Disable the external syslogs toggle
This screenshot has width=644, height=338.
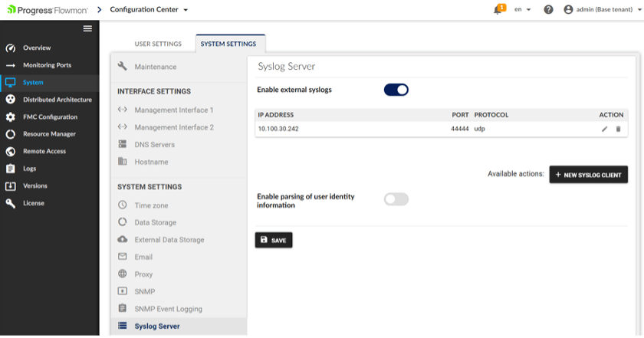click(396, 90)
